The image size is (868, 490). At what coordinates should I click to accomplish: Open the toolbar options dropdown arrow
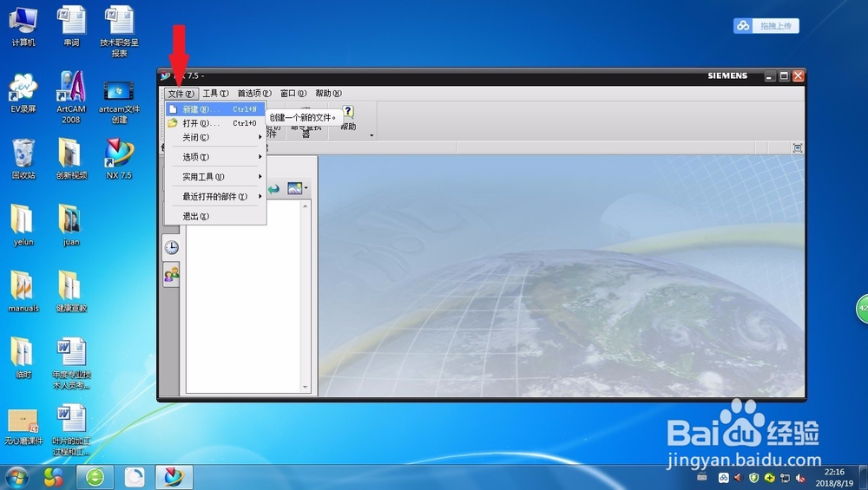click(x=372, y=135)
